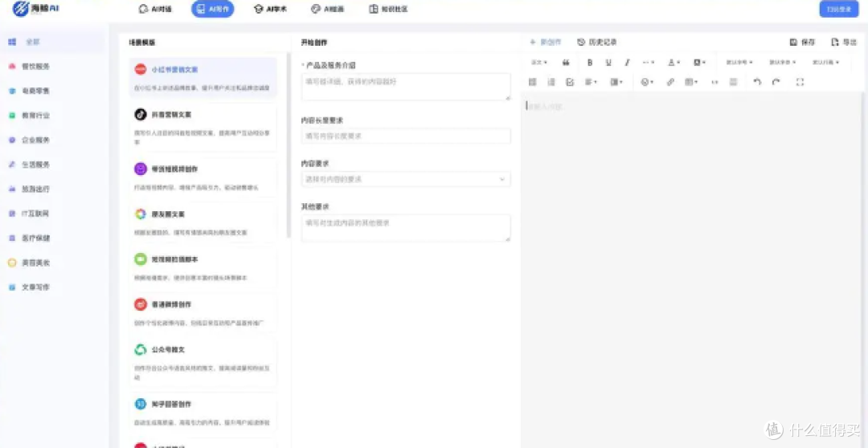Choose the 小红书营销文案 template
The width and height of the screenshot is (868, 448).
point(203,78)
